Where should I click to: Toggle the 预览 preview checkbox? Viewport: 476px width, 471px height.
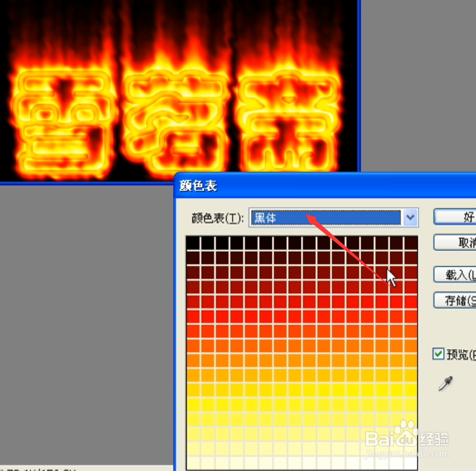coord(438,354)
